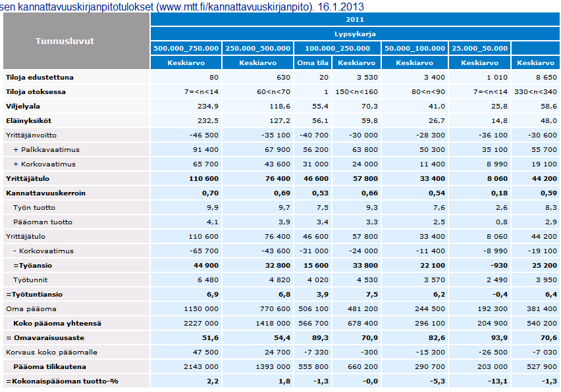Click the Korvaus koko pääomalle row label
Viewport: 561px width, 392px height.
[51, 353]
